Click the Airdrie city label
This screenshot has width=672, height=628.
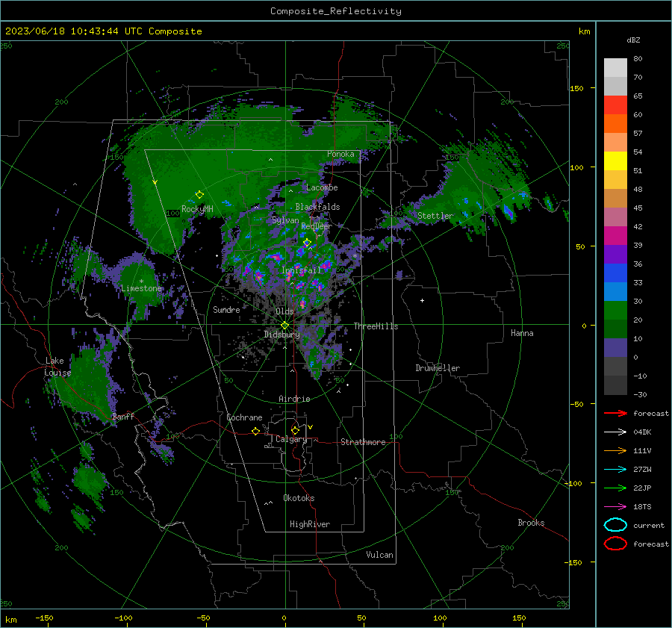coord(294,399)
